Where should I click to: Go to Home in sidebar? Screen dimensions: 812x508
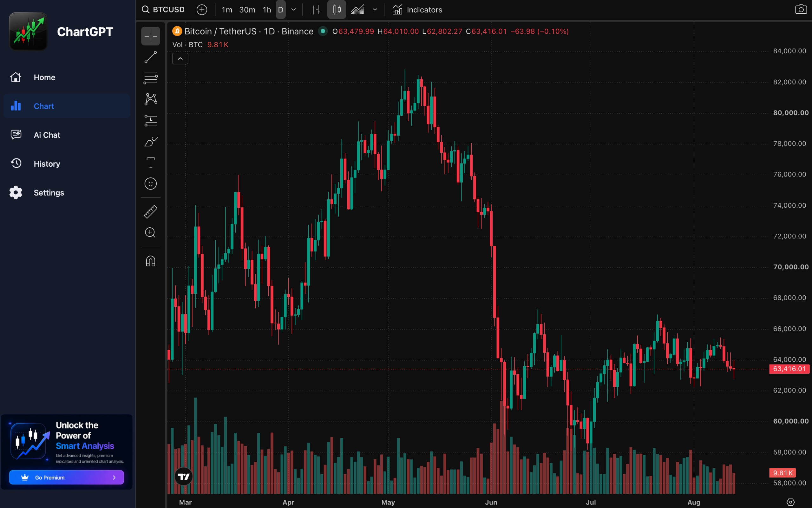coord(67,77)
